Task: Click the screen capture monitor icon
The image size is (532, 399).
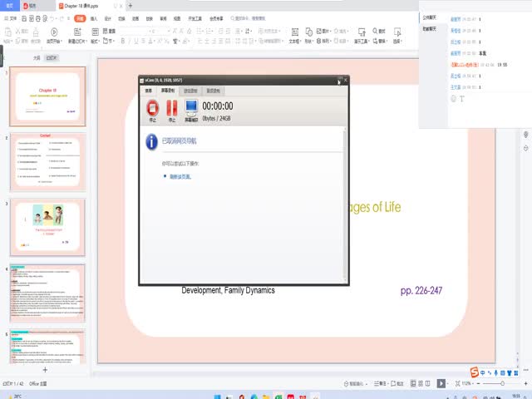Action: pyautogui.click(x=191, y=108)
